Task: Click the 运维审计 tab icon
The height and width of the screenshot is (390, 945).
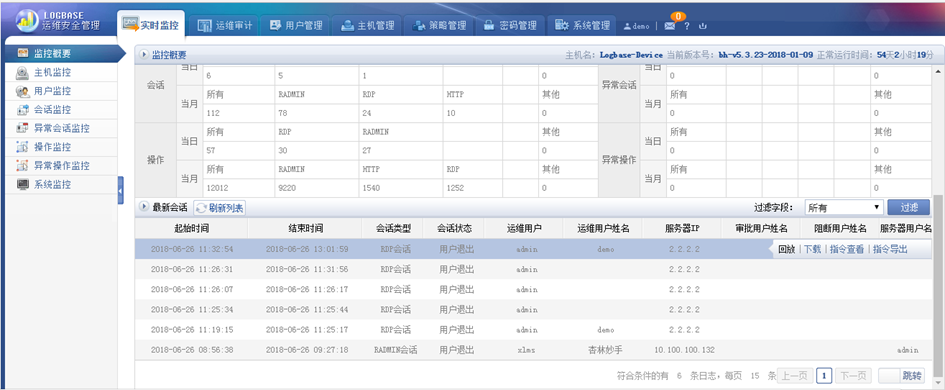Action: (x=206, y=25)
